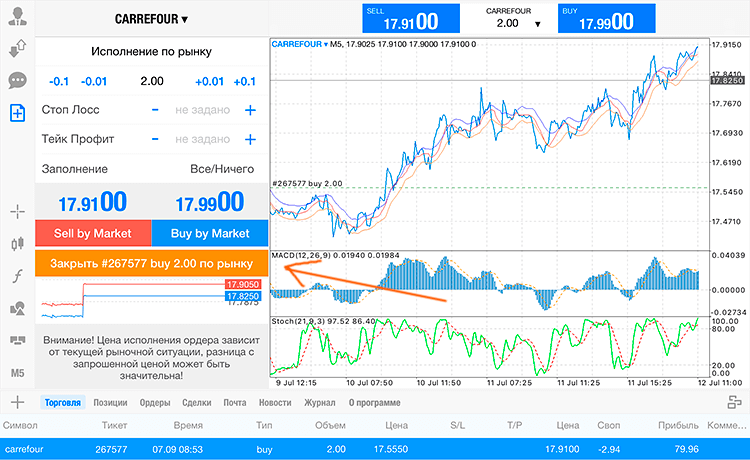Sort by the Время column header
Viewport: 750px width, 460px height.
coord(188,425)
